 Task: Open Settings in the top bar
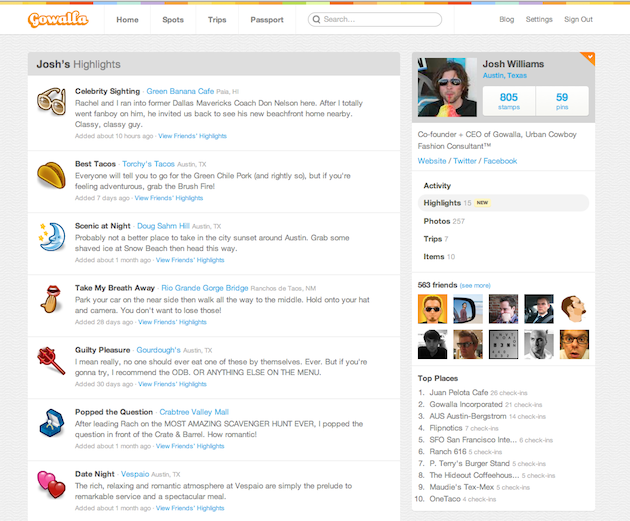click(539, 19)
